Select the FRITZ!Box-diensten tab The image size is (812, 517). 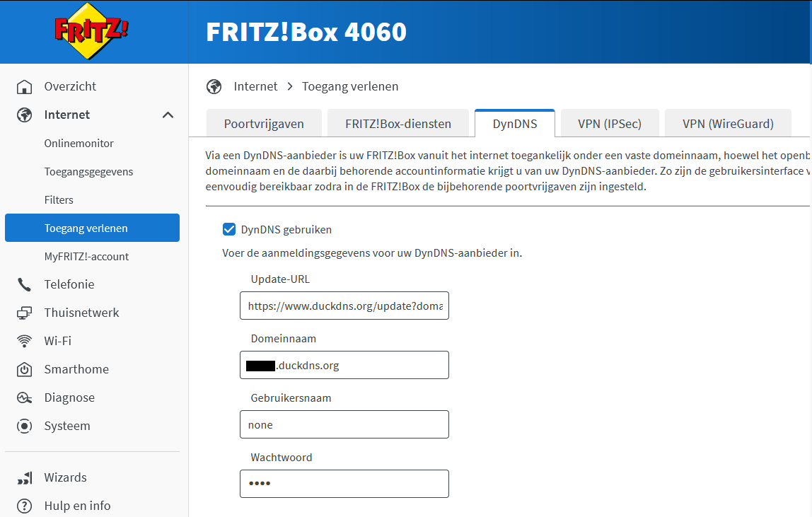click(398, 124)
